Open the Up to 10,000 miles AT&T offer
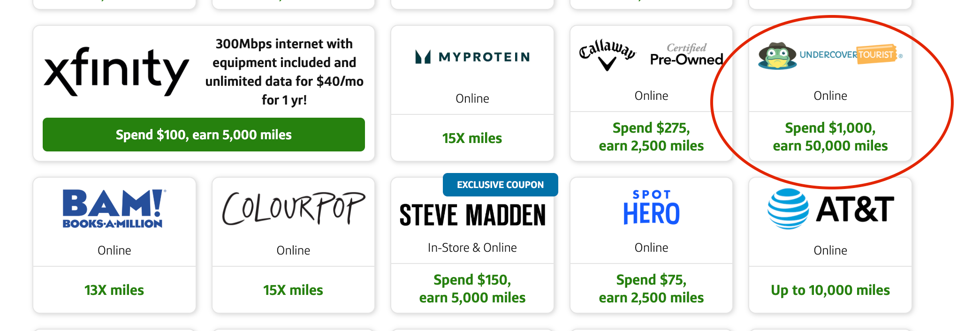This screenshot has height=331, width=980. coord(830,290)
